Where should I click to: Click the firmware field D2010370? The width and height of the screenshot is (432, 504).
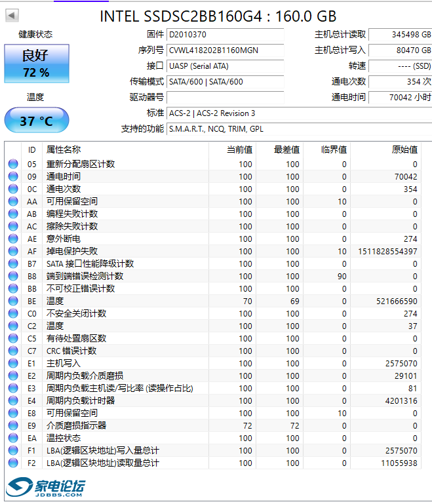coord(225,35)
